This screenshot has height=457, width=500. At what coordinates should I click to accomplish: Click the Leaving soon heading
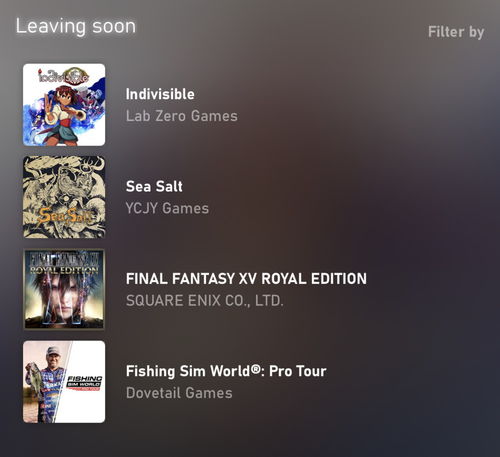click(x=76, y=27)
